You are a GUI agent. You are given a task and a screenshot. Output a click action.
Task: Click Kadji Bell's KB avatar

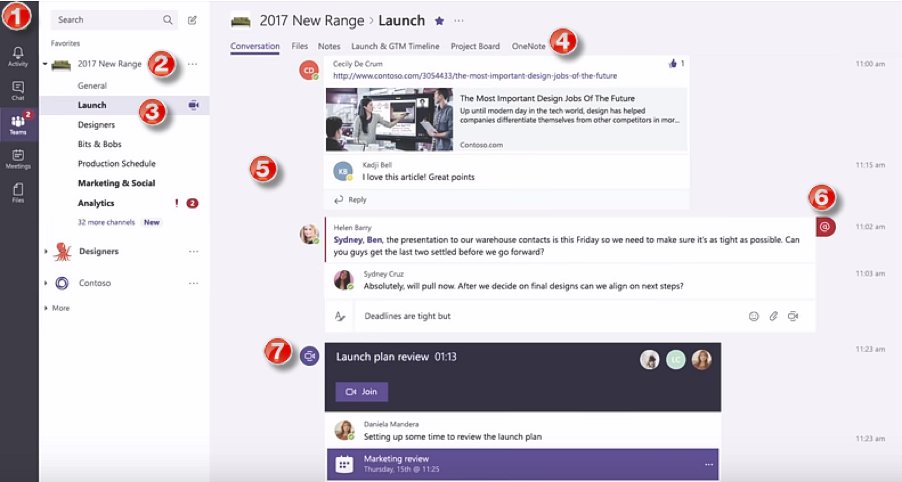pyautogui.click(x=343, y=171)
